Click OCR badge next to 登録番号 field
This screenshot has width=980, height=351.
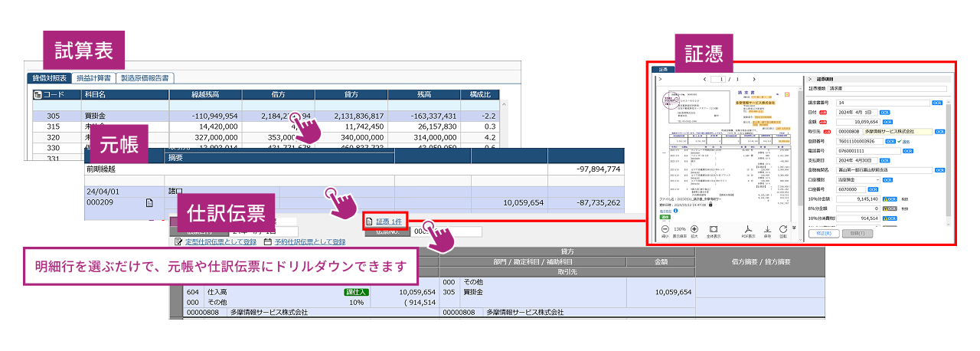coord(890,141)
